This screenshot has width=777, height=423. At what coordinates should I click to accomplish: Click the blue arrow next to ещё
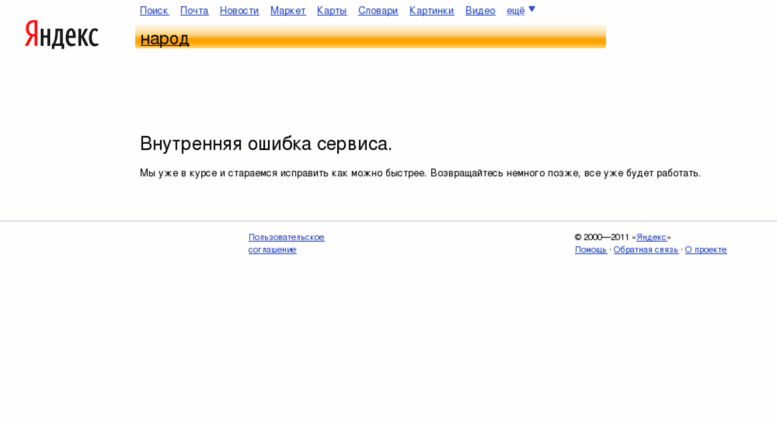point(532,9)
